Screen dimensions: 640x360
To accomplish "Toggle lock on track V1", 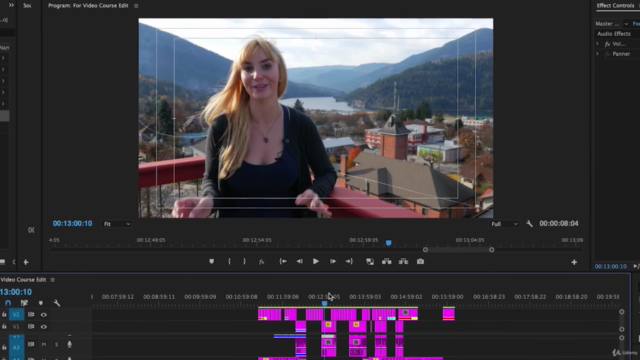I will click(x=4, y=327).
